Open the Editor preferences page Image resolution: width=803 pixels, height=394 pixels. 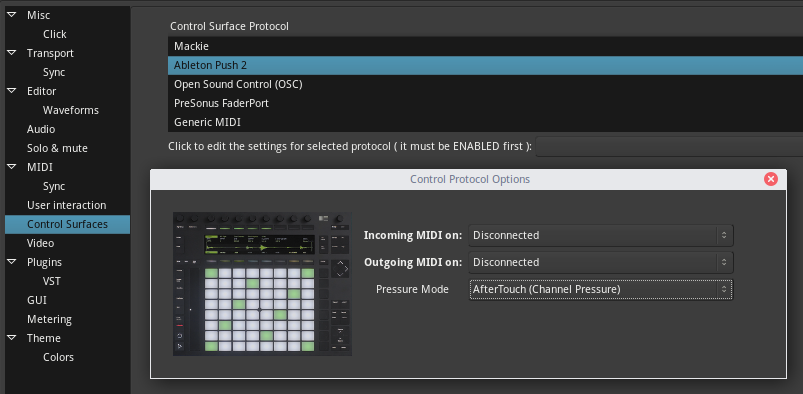coord(41,91)
